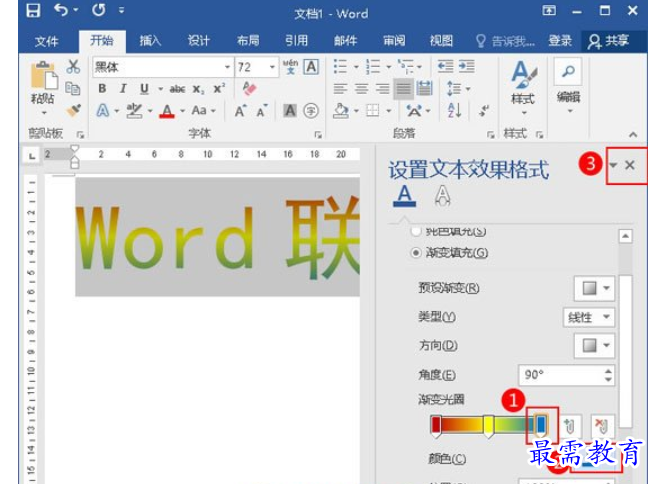
Task: Center the text
Action: pos(362,88)
